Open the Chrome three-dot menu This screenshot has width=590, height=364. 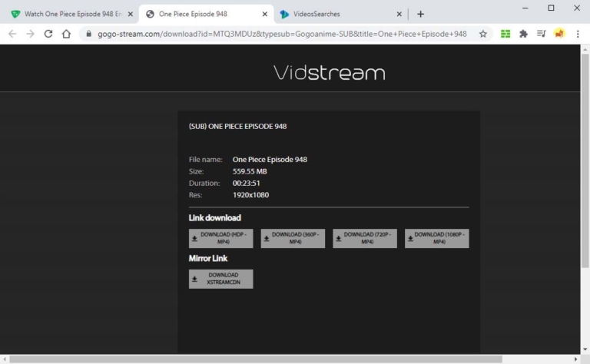(x=578, y=34)
